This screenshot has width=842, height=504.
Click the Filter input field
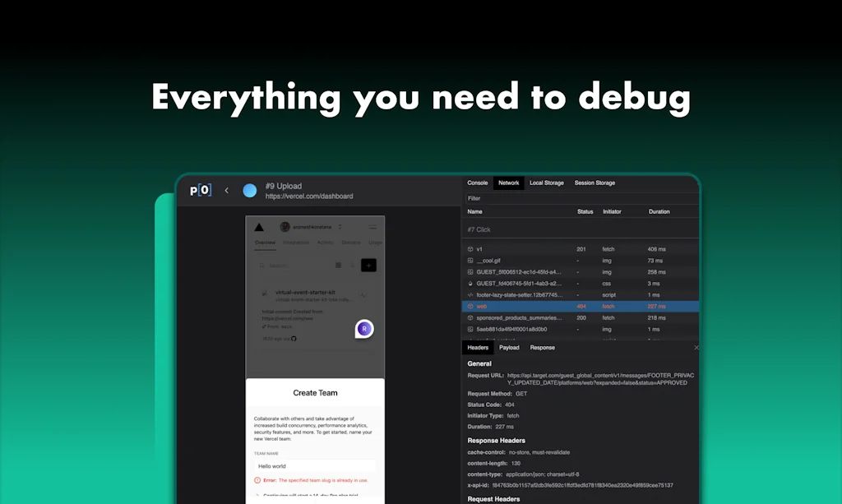click(576, 198)
